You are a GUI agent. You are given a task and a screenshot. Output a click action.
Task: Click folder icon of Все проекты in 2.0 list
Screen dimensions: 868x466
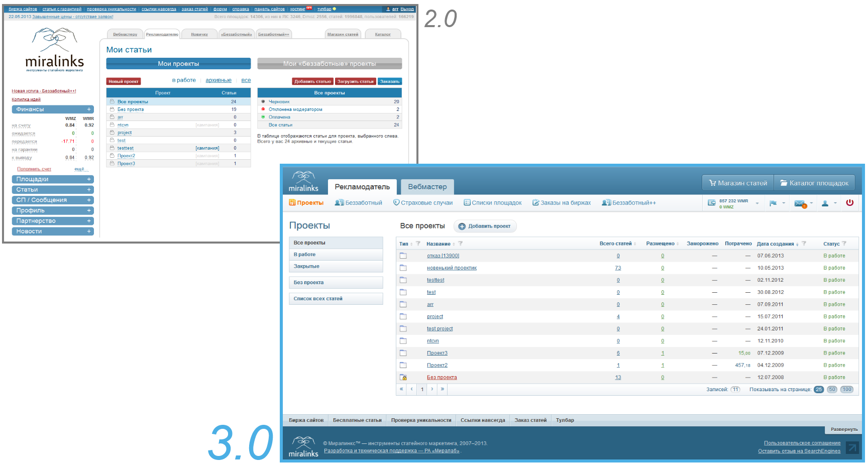tap(113, 101)
